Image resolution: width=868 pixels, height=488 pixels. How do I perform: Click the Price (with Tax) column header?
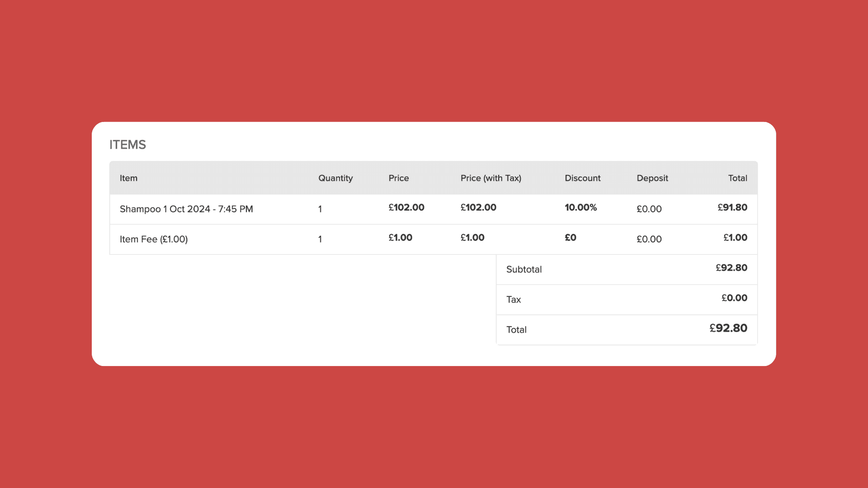pyautogui.click(x=491, y=178)
